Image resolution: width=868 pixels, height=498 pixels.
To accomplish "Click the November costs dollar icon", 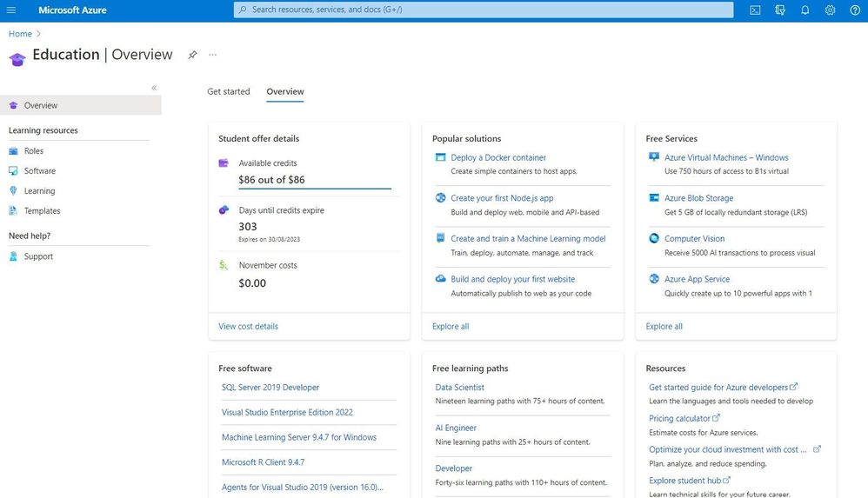I will click(224, 265).
